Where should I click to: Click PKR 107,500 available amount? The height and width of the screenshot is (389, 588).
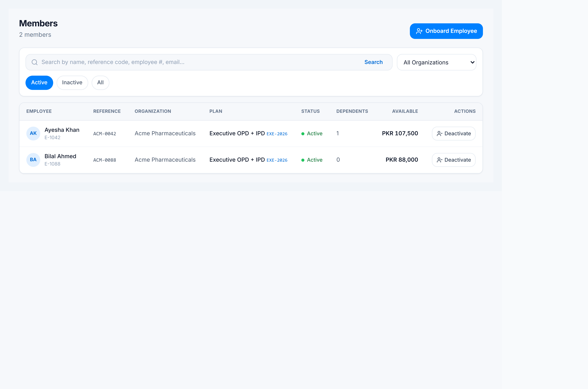click(x=400, y=133)
